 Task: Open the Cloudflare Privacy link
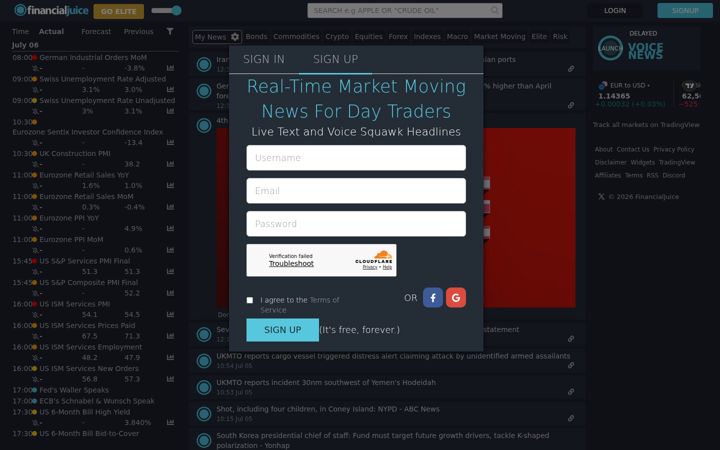[370, 267]
